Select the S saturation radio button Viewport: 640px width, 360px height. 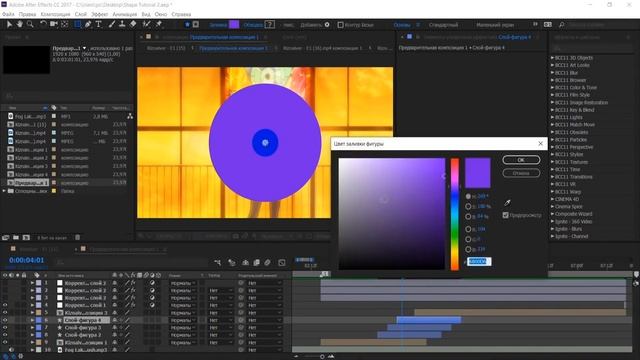coord(468,207)
